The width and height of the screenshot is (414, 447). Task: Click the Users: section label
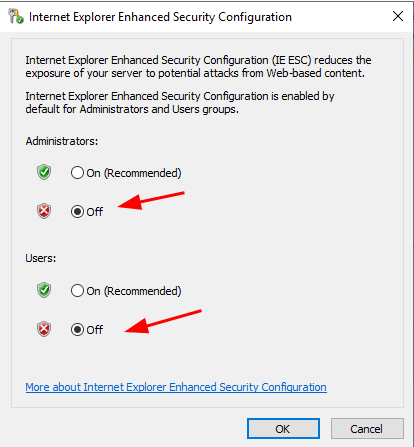click(41, 258)
